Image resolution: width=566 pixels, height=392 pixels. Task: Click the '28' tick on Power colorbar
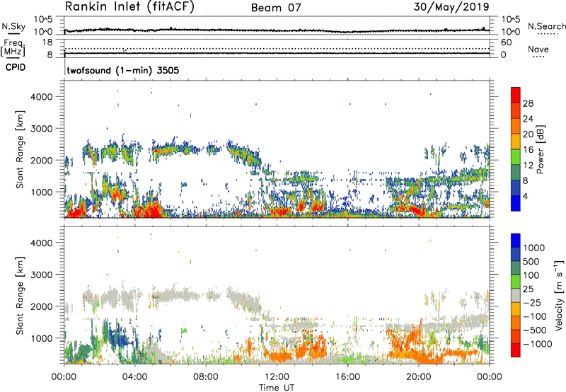click(528, 103)
